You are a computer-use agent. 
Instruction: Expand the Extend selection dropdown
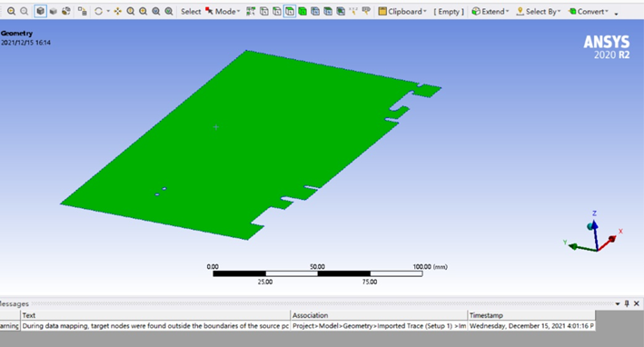[x=490, y=11]
